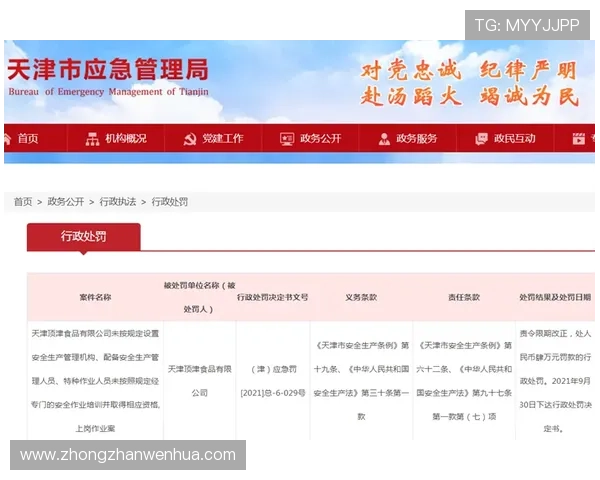Click the 被处罚单位名称 column header
Image resolution: width=600 pixels, height=480 pixels.
point(199,297)
